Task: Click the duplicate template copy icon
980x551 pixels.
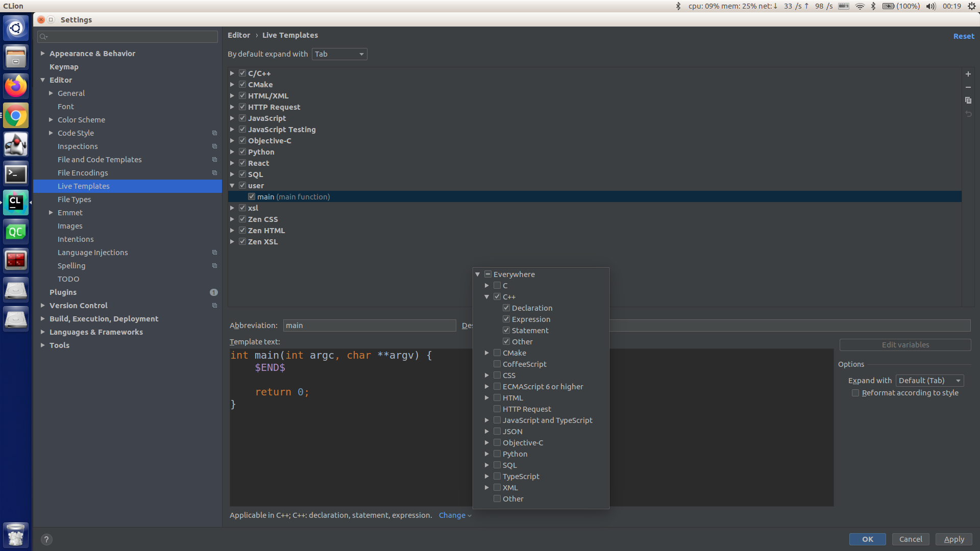Action: pos(968,101)
